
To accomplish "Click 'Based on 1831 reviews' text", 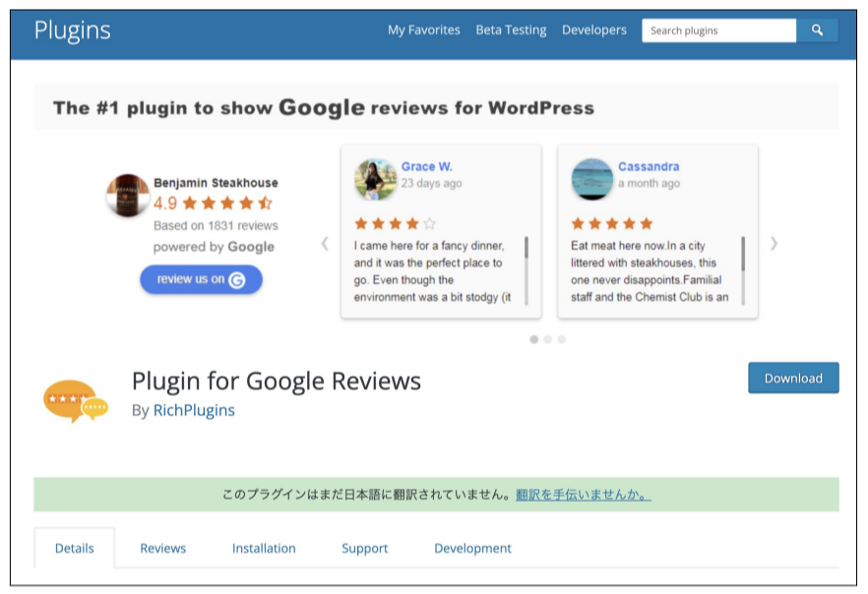I will click(216, 225).
